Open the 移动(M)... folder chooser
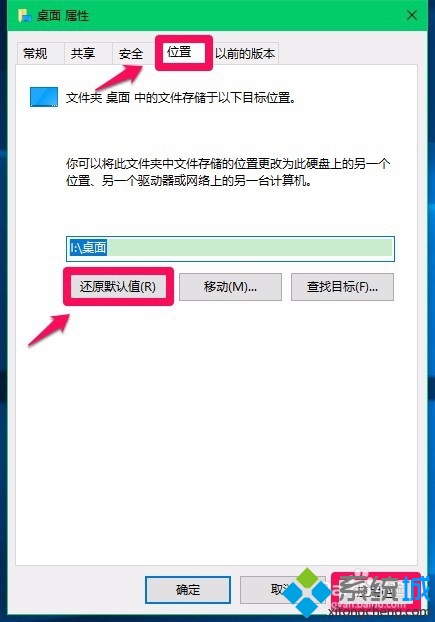 230,286
